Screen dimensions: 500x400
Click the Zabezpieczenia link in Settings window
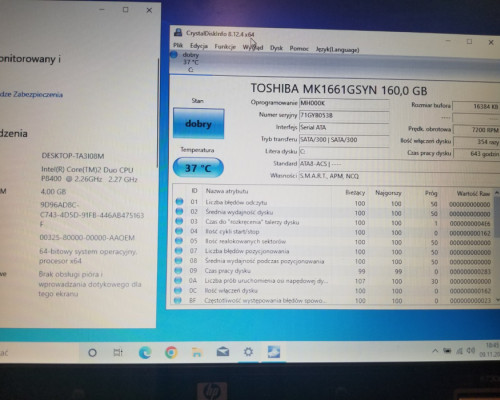[x=31, y=94]
